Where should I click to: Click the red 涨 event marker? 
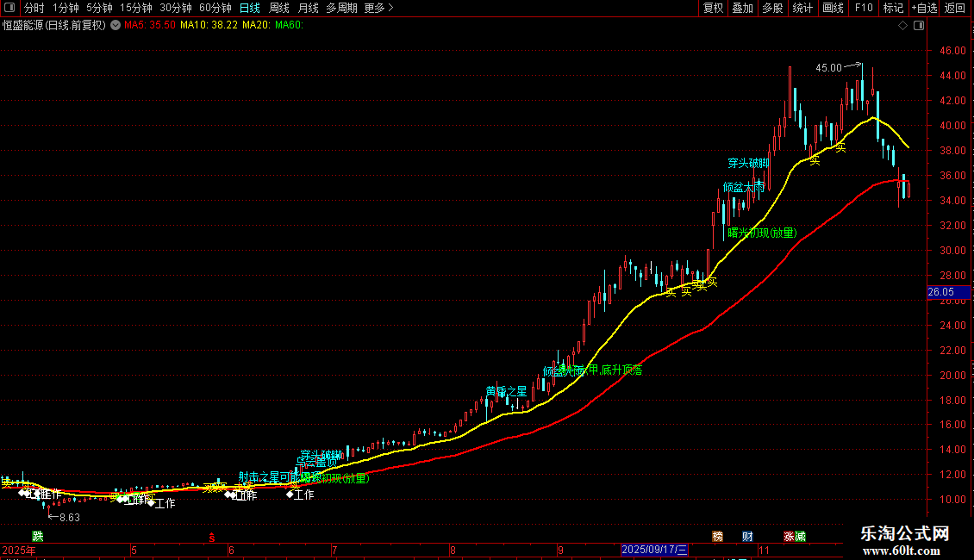tap(789, 536)
